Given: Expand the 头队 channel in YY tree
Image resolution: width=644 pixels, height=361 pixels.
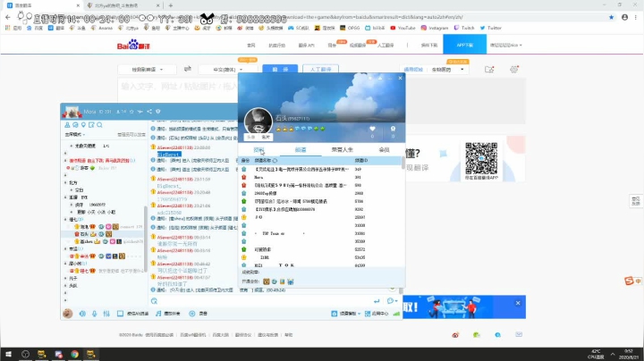Looking at the screenshot, I should [65, 286].
